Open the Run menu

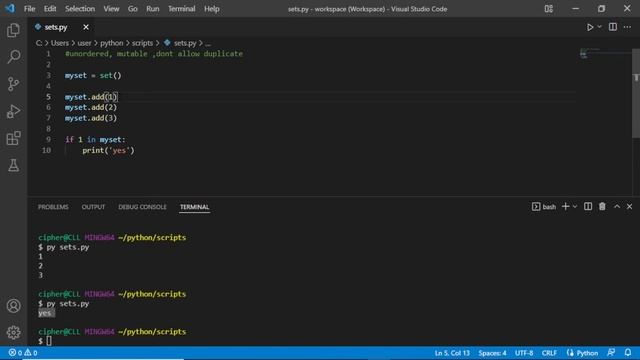153,9
